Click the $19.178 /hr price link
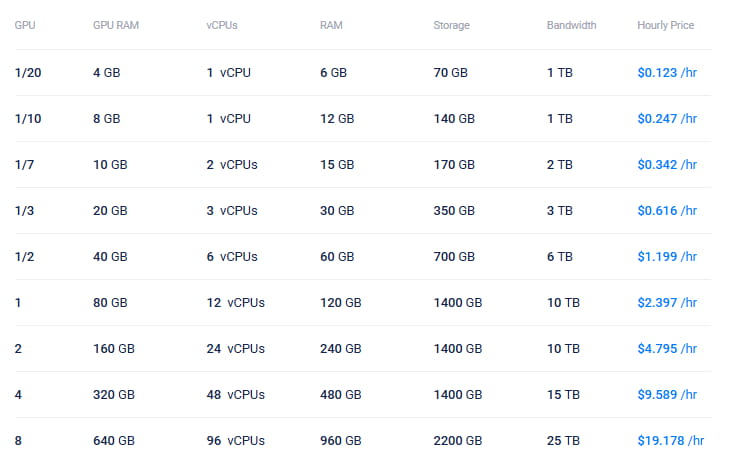This screenshot has height=470, width=729. 670,440
